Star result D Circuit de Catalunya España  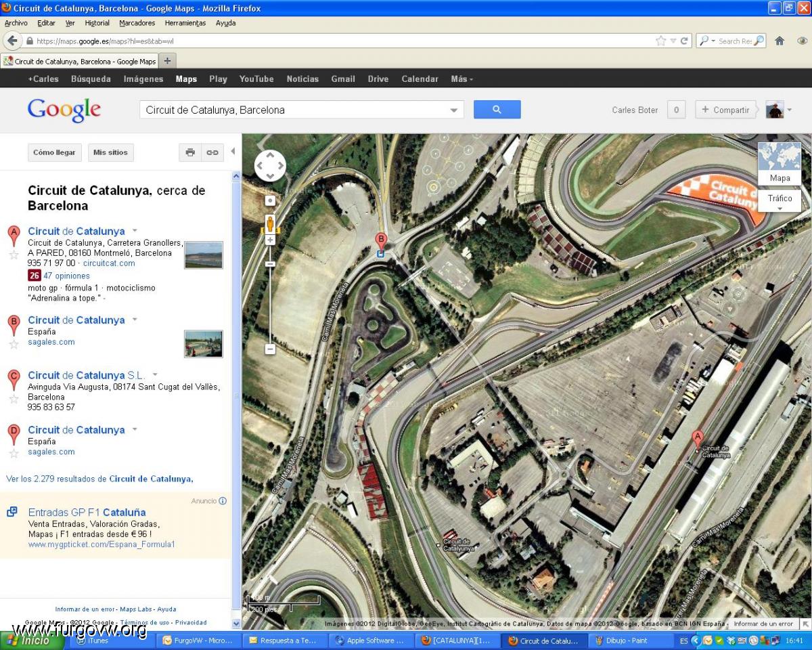click(14, 453)
